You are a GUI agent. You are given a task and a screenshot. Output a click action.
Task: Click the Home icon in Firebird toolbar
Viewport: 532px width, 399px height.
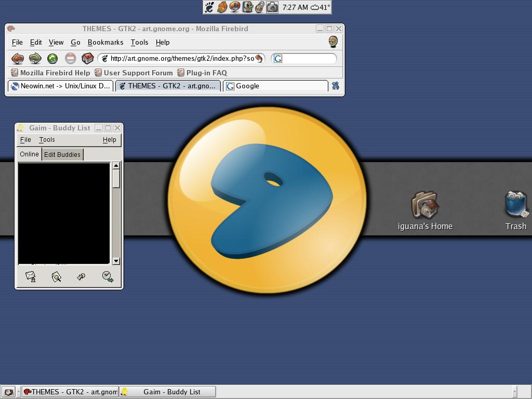coord(87,59)
